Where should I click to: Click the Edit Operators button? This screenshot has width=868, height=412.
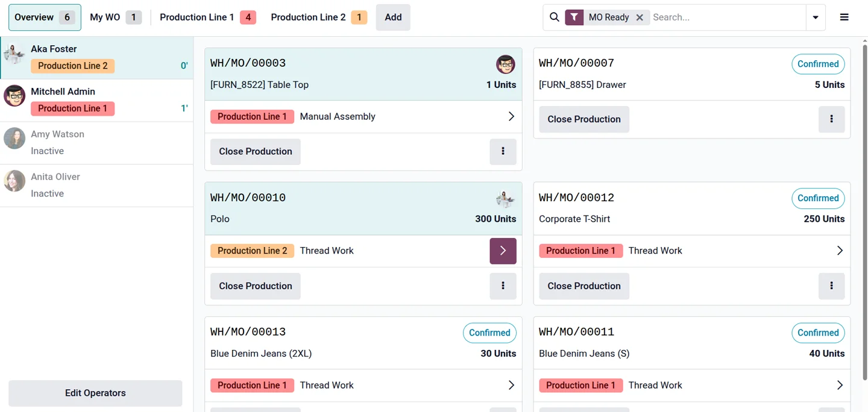tap(95, 393)
